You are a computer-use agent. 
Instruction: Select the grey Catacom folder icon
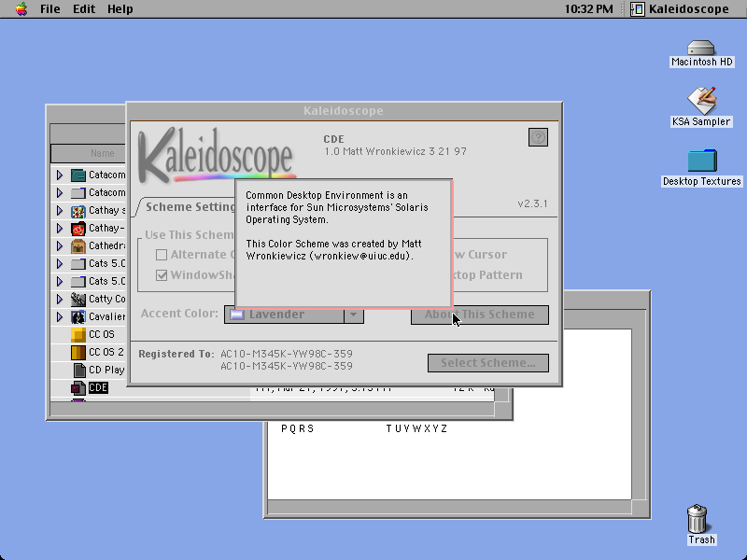(x=78, y=193)
